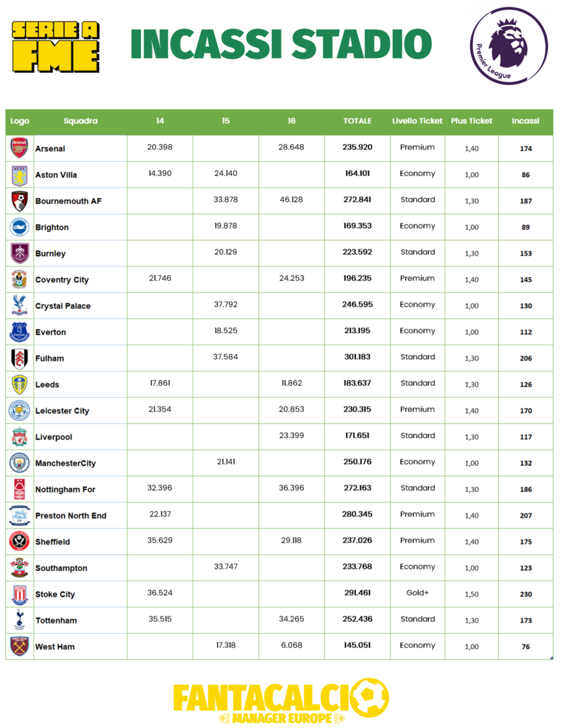Click the Preston North End team name
The width and height of the screenshot is (563, 728).
click(x=71, y=516)
